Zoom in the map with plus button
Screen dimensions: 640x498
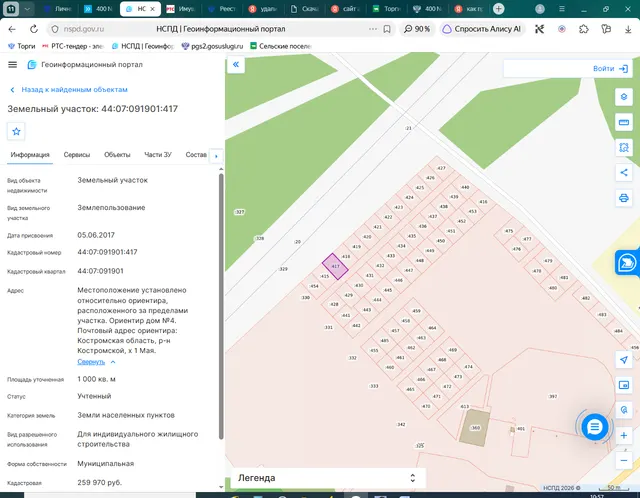(624, 435)
